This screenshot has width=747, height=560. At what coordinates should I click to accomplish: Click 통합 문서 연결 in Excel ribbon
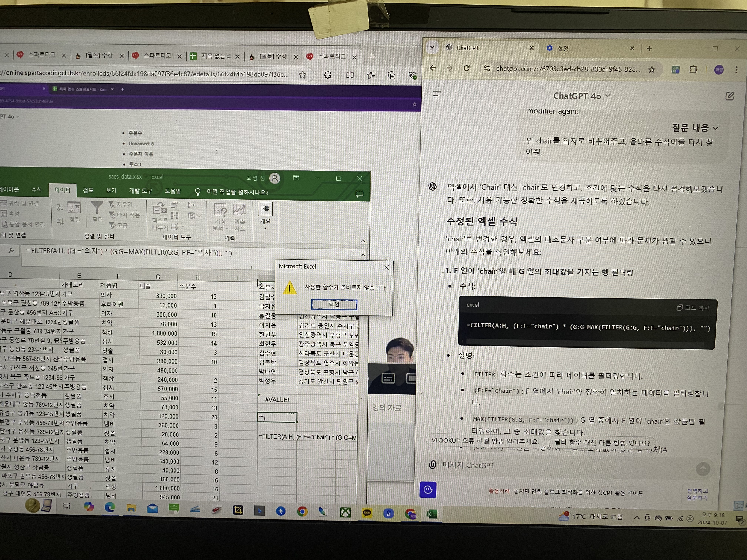point(24,224)
